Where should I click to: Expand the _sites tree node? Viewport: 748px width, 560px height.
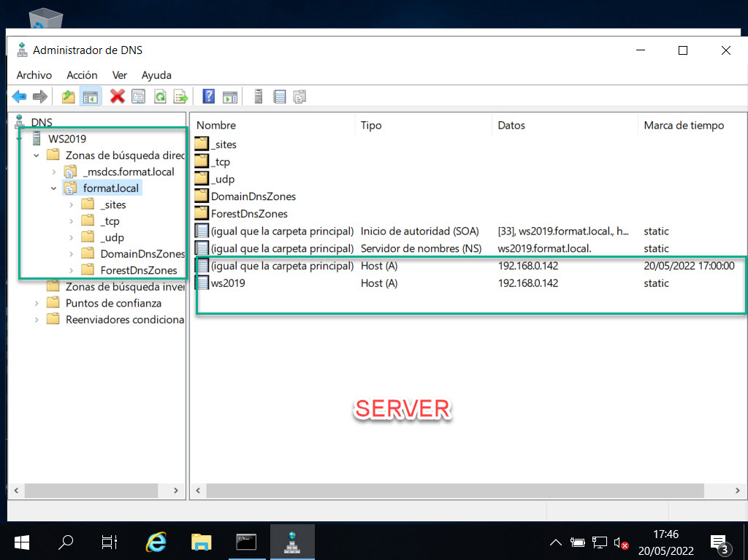pos(71,204)
